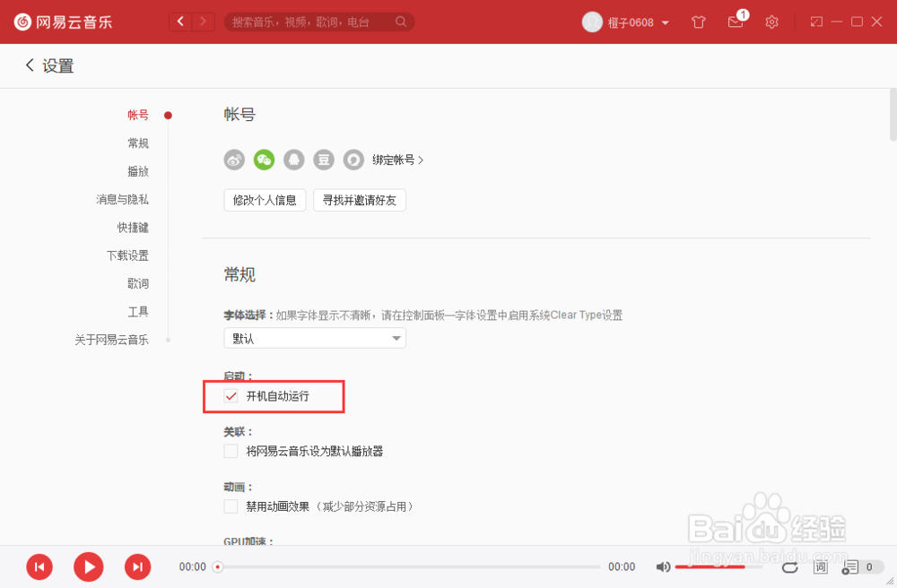This screenshot has width=897, height=588.
Task: Expand the account dropdown arrow beside 橙子0608
Action: (x=666, y=23)
